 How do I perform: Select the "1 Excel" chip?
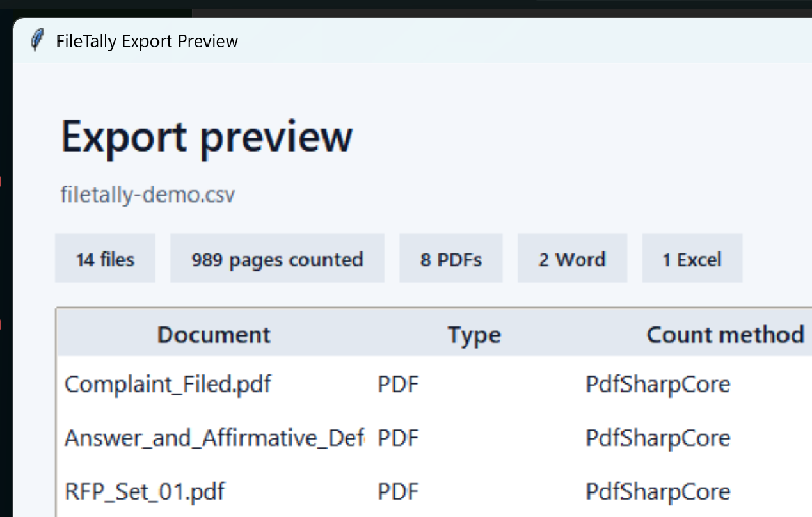692,258
